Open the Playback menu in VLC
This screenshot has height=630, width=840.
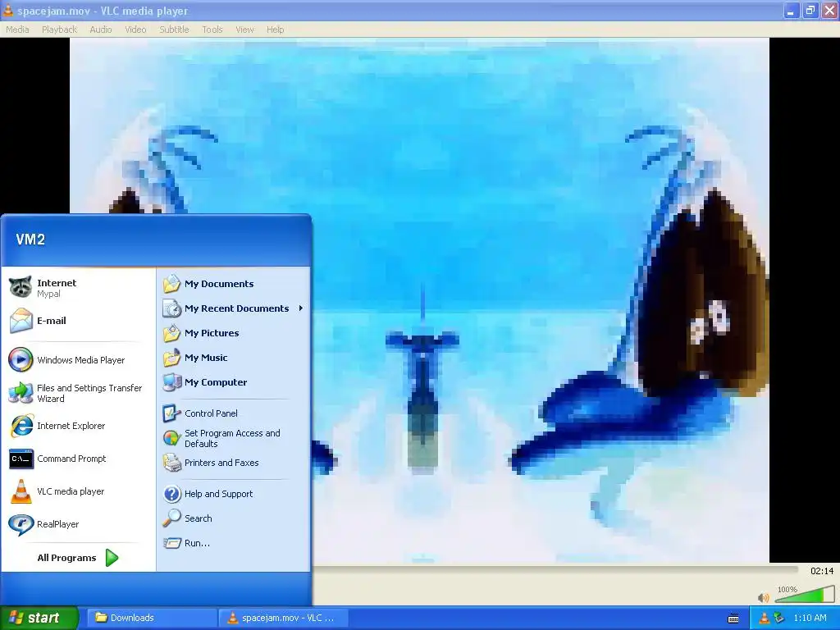click(x=59, y=30)
